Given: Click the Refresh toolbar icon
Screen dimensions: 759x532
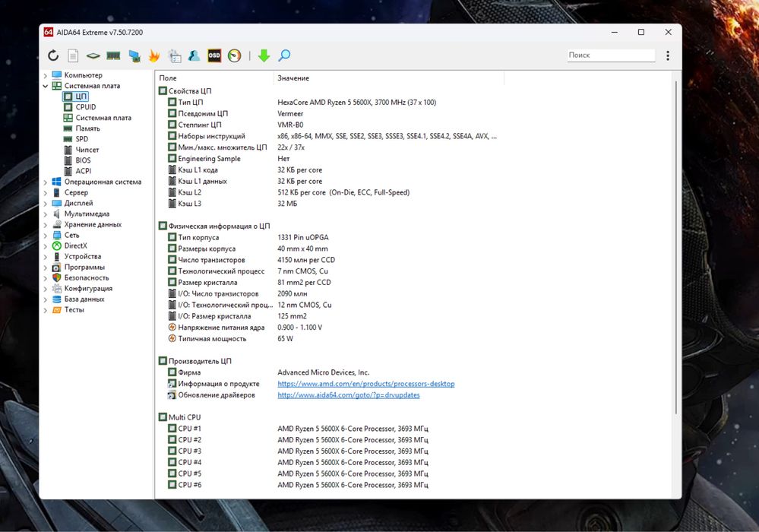Looking at the screenshot, I should 53,55.
